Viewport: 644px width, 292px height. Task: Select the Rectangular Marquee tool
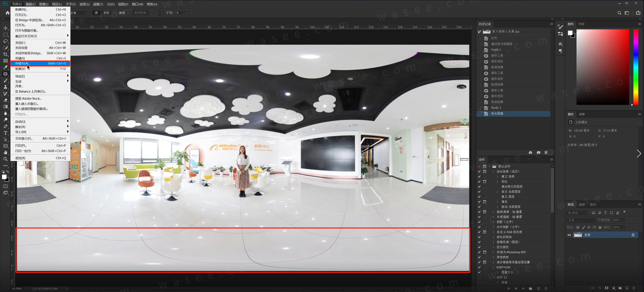5,35
